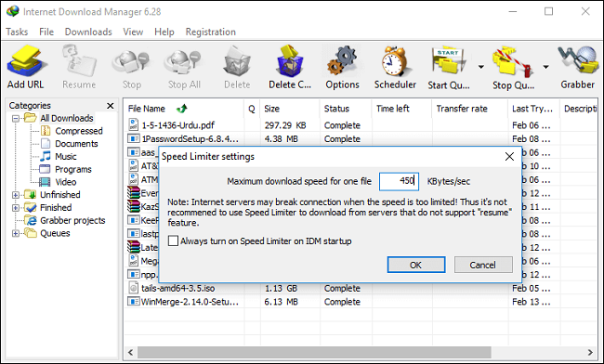The width and height of the screenshot is (604, 364).
Task: Click the 1.13 GB size cell
Action: (281, 288)
